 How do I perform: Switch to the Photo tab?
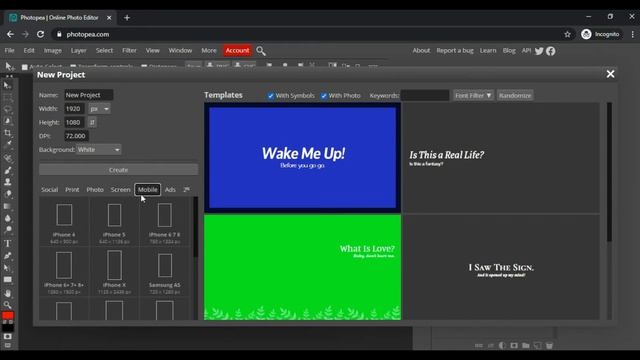click(x=95, y=190)
